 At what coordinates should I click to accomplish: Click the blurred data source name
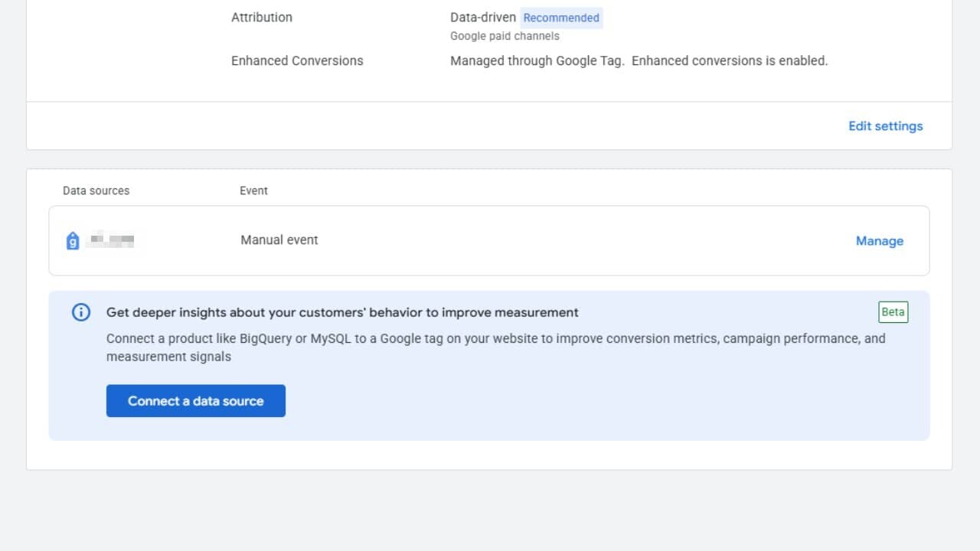click(x=112, y=241)
